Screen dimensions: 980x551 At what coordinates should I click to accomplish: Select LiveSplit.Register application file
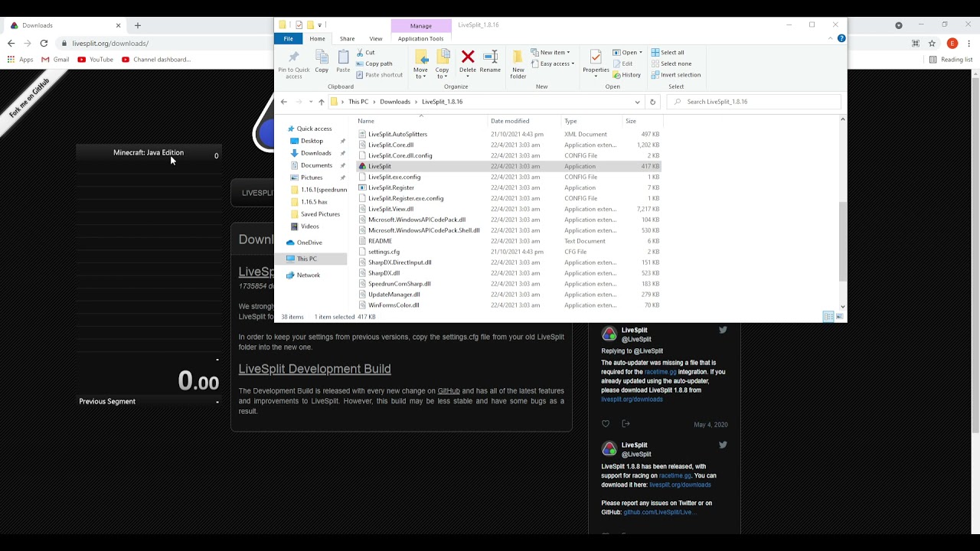(391, 187)
